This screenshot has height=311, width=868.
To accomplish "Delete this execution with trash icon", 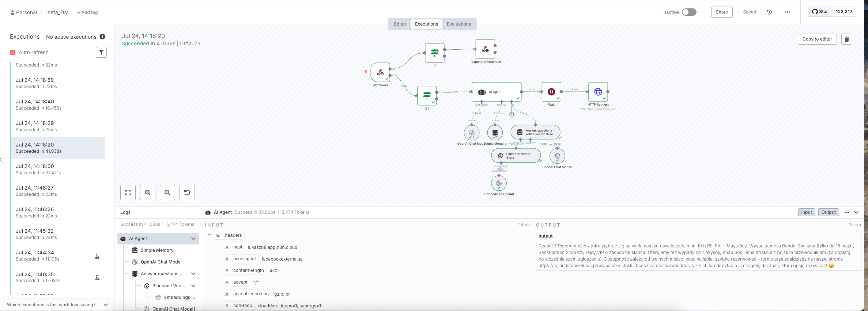I will (847, 39).
